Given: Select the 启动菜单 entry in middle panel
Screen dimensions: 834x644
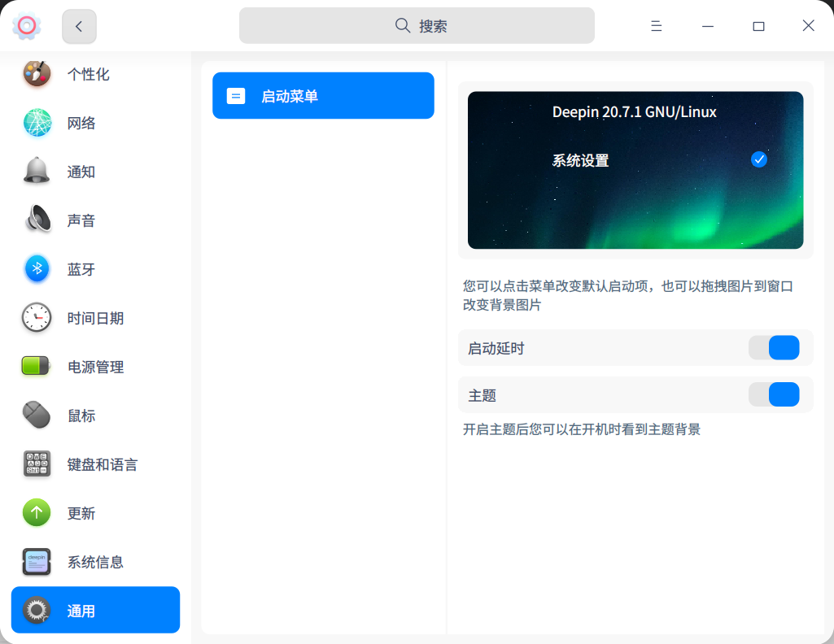Looking at the screenshot, I should [323, 95].
